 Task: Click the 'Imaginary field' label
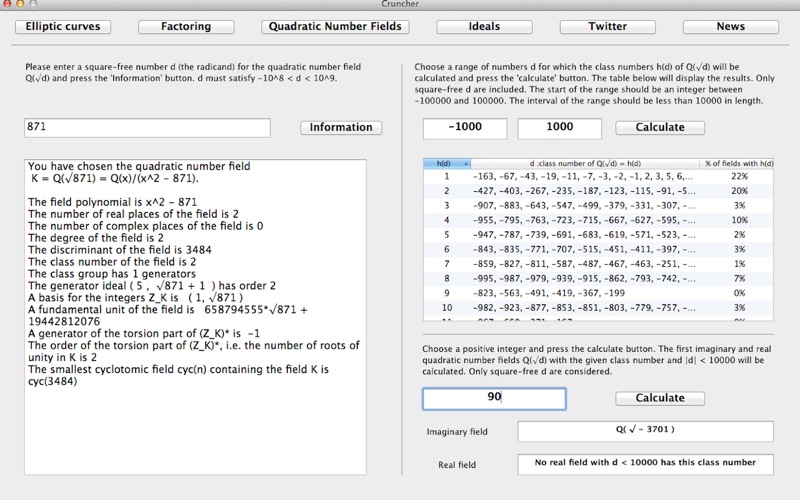tap(457, 432)
